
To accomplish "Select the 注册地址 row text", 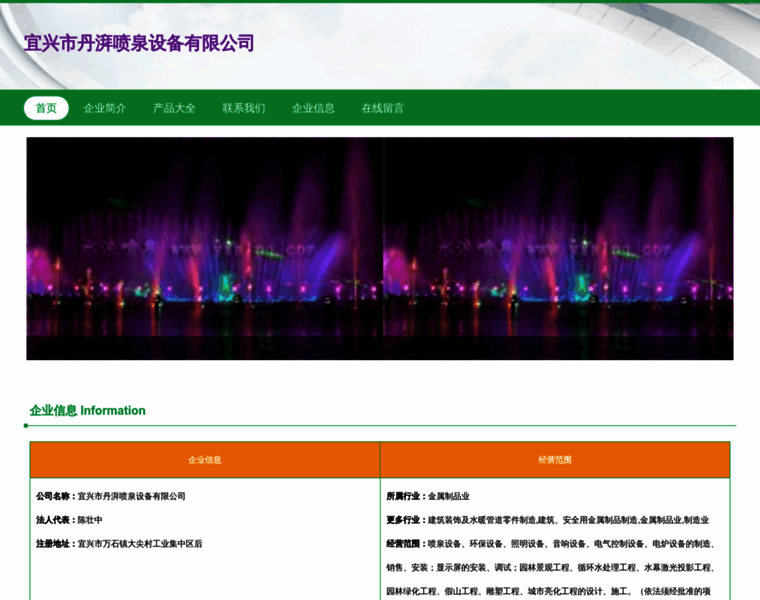I will click(x=119, y=544).
